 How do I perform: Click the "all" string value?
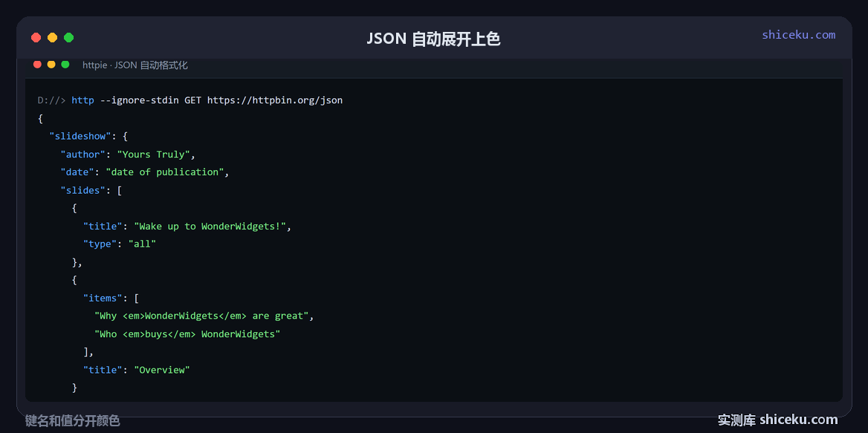pos(142,244)
